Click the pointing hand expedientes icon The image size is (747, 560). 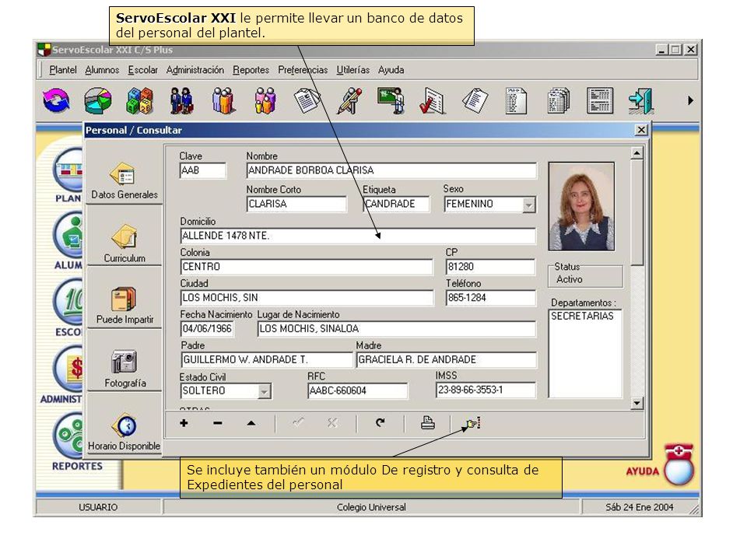[x=473, y=423]
